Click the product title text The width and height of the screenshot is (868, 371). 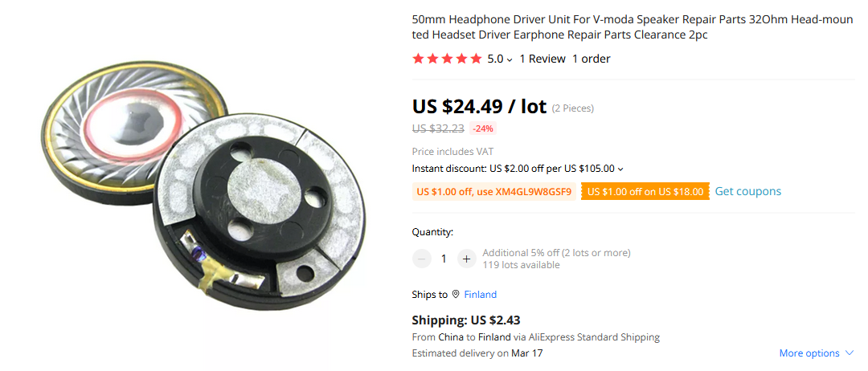click(x=633, y=27)
